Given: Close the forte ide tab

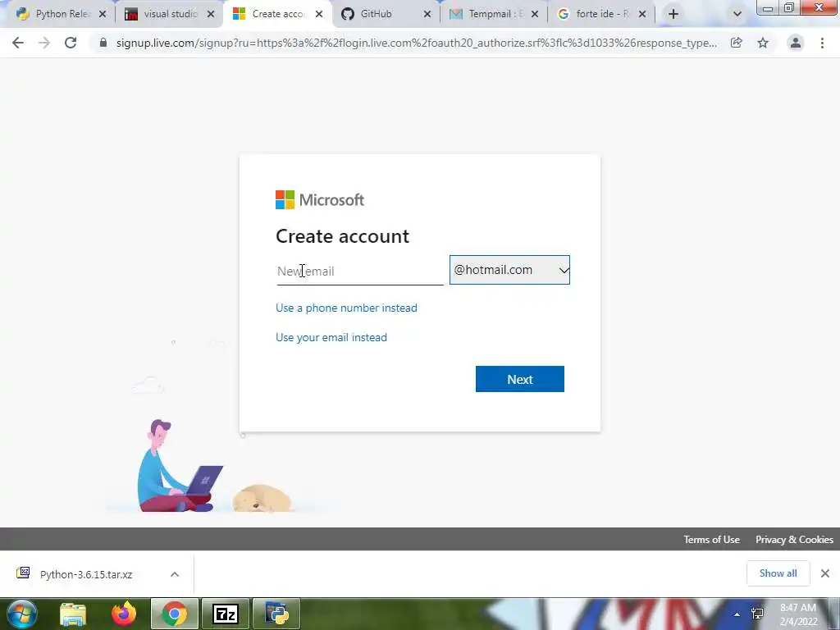Looking at the screenshot, I should tap(642, 14).
